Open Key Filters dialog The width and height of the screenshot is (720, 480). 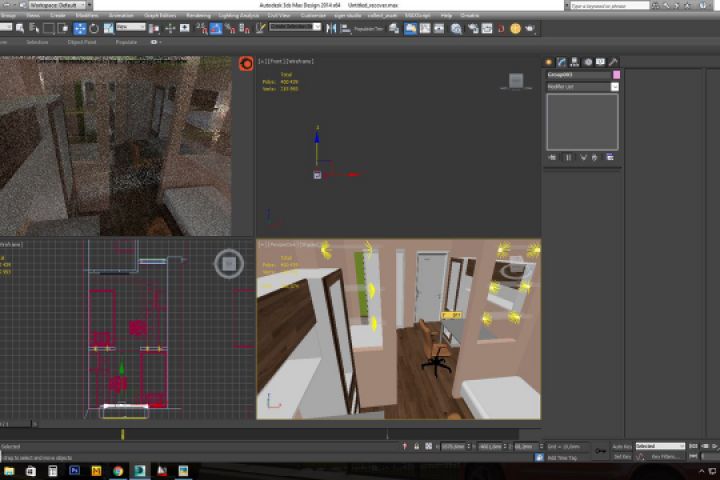[x=665, y=457]
